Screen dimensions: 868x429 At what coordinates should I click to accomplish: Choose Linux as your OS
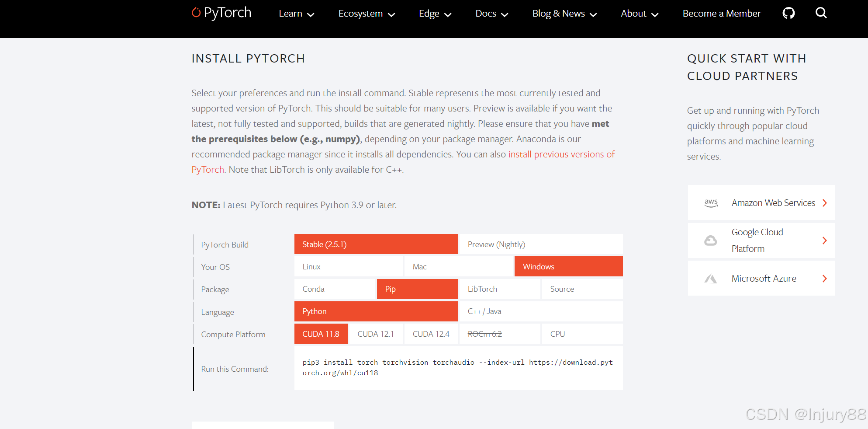pyautogui.click(x=349, y=266)
